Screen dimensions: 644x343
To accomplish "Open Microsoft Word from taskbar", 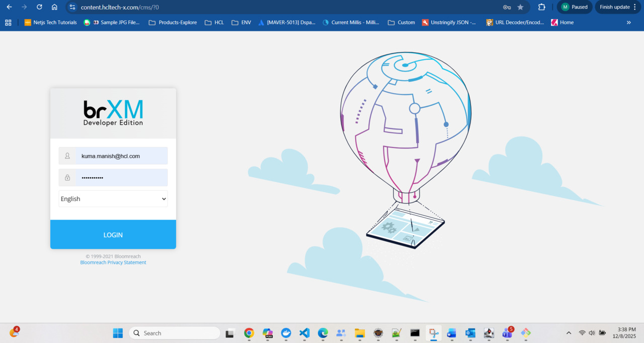I will pyautogui.click(x=452, y=333).
